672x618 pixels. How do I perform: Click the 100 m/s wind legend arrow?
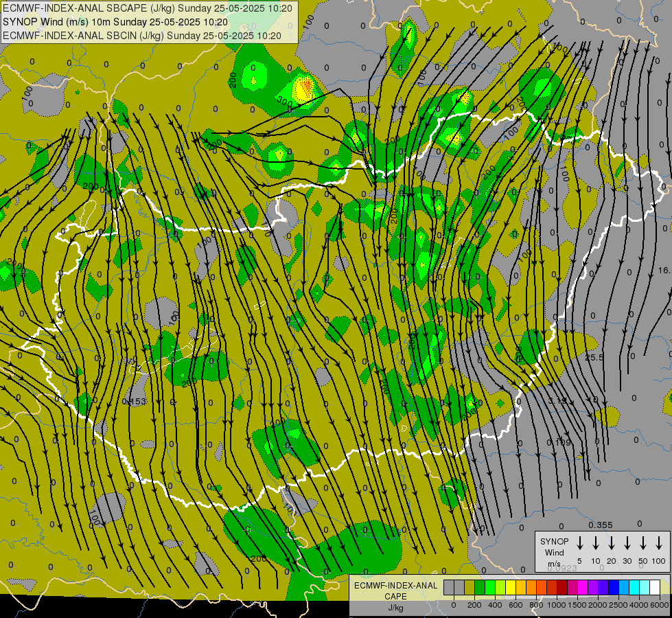click(x=659, y=543)
